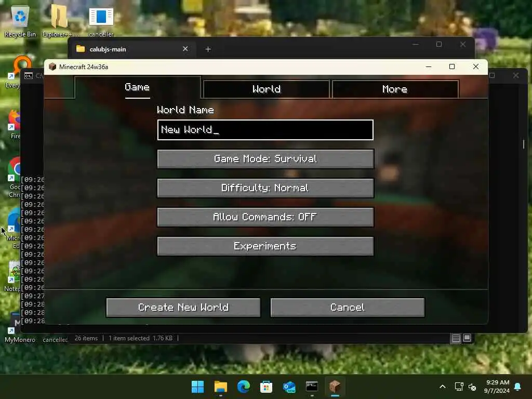Viewport: 532px width, 399px height.
Task: Switch Explorer to large thumbnails view icon
Action: click(x=467, y=338)
